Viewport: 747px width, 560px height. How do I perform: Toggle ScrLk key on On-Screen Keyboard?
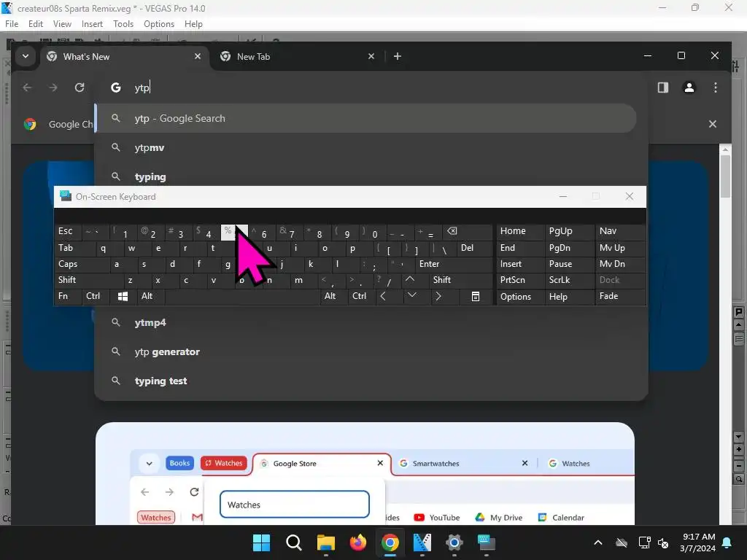[x=570, y=280]
